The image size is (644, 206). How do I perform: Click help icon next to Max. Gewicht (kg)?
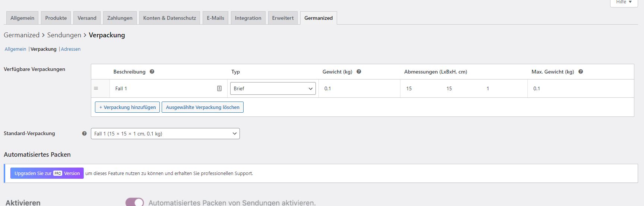(x=581, y=72)
